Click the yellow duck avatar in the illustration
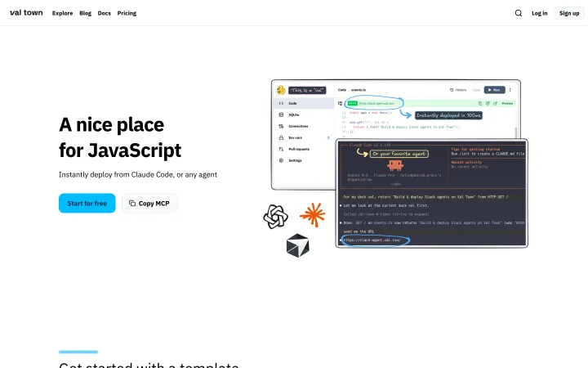This screenshot has width=588, height=368. tap(281, 90)
